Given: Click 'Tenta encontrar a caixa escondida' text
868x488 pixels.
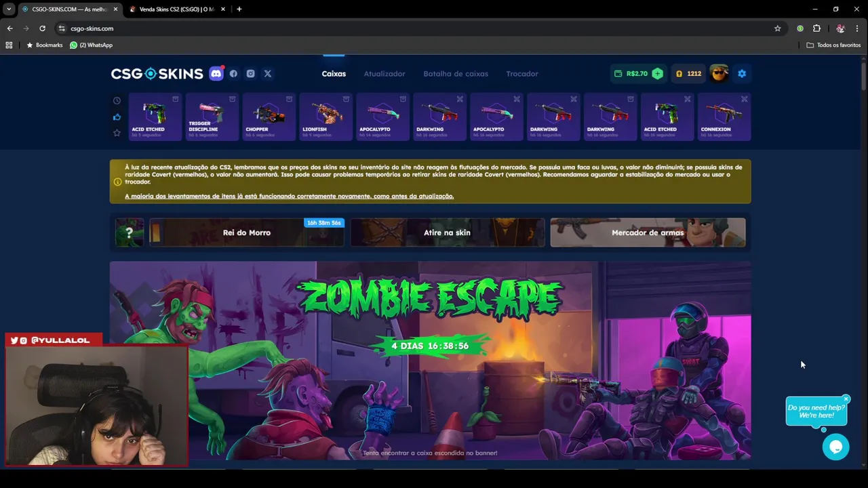Looking at the screenshot, I should click(430, 453).
